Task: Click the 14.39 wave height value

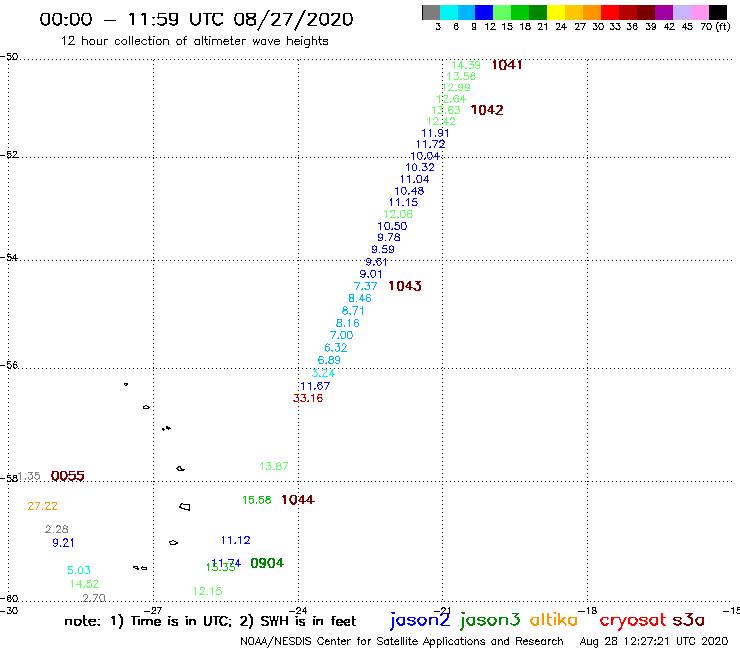Action: [466, 65]
